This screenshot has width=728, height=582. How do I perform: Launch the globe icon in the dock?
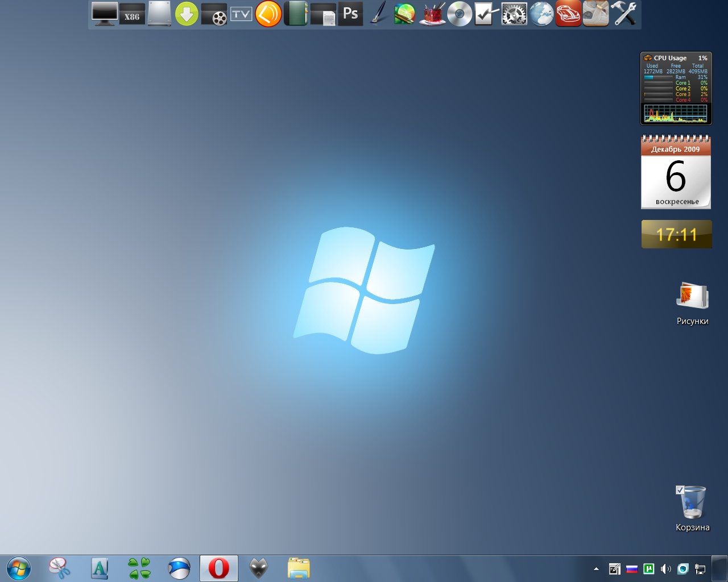[x=541, y=14]
